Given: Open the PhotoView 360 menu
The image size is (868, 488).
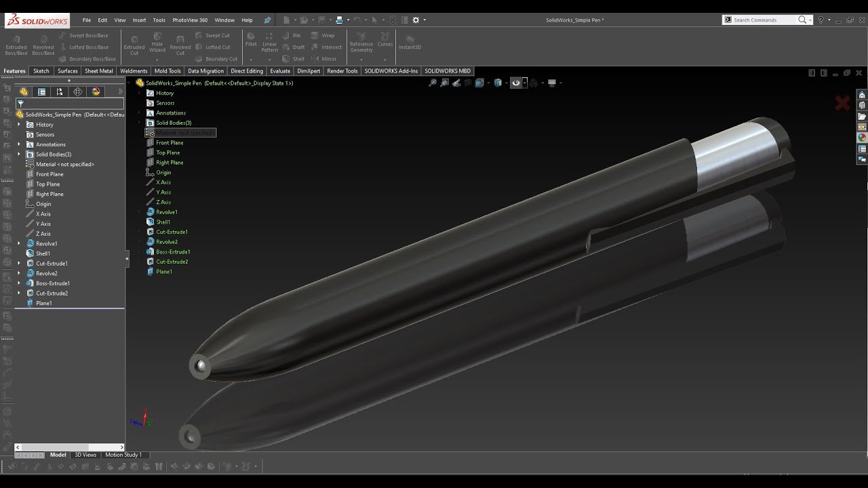Looking at the screenshot, I should [190, 20].
